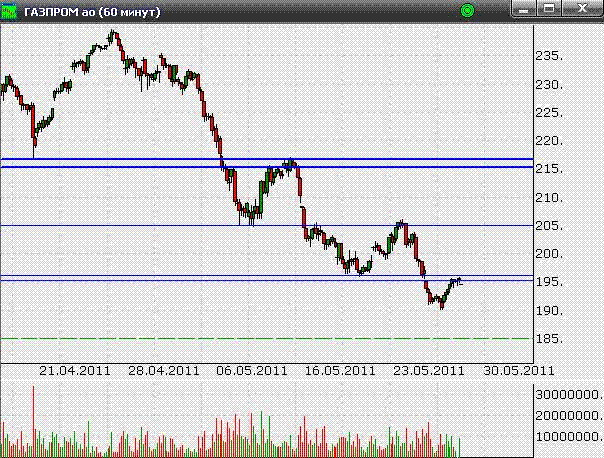Viewport: 604px width, 458px height.
Task: Click the 235 price axis label
Action: [x=549, y=56]
